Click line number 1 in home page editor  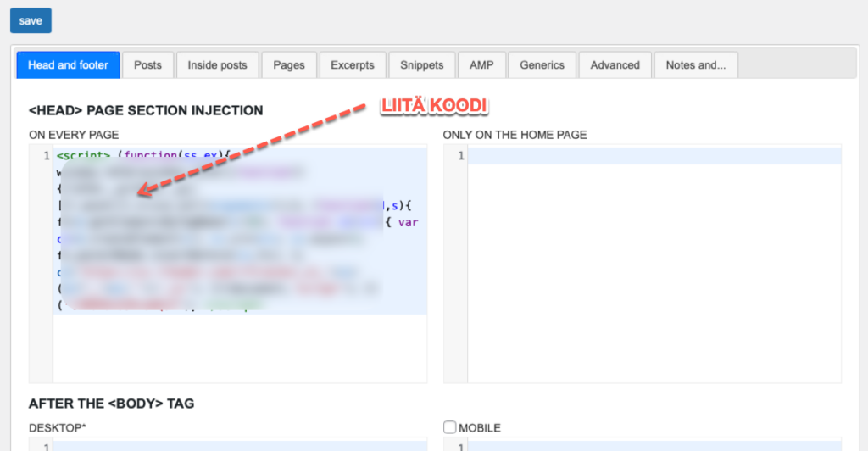(x=459, y=156)
